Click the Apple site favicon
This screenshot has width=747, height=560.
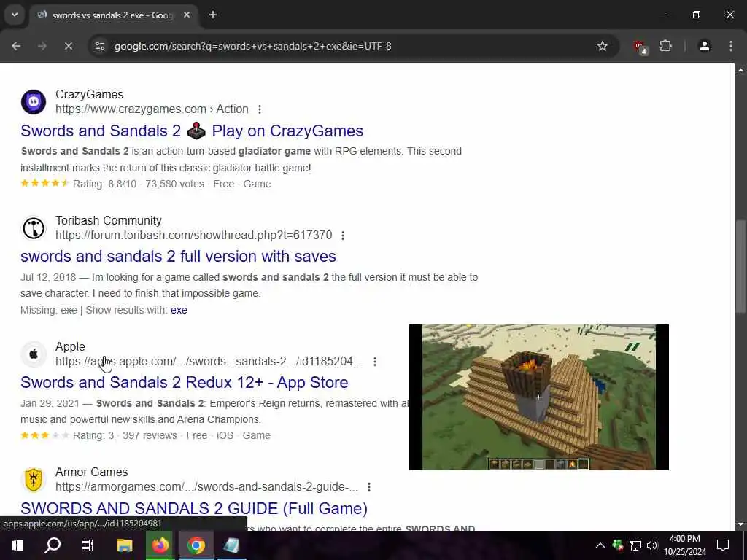[34, 354]
